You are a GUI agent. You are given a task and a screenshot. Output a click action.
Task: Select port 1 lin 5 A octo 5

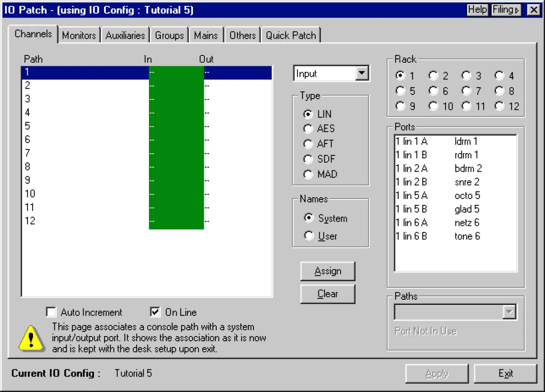tap(455, 196)
